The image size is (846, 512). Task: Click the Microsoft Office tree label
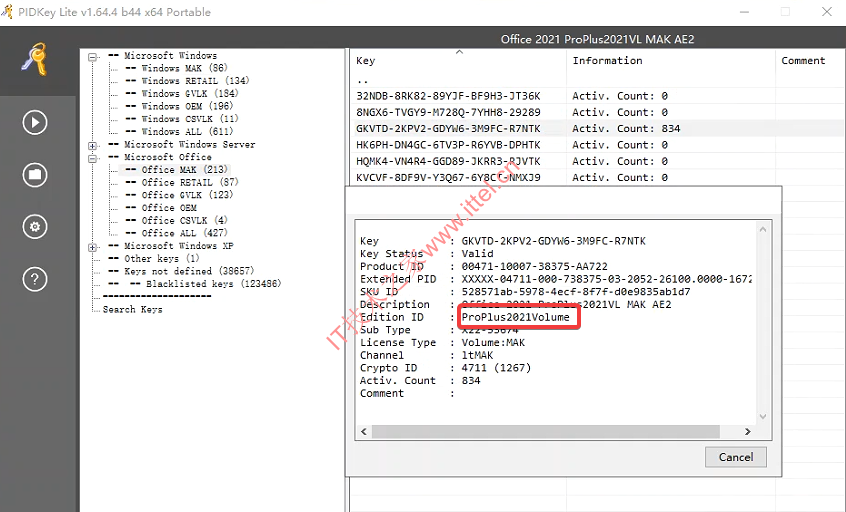pyautogui.click(x=168, y=157)
